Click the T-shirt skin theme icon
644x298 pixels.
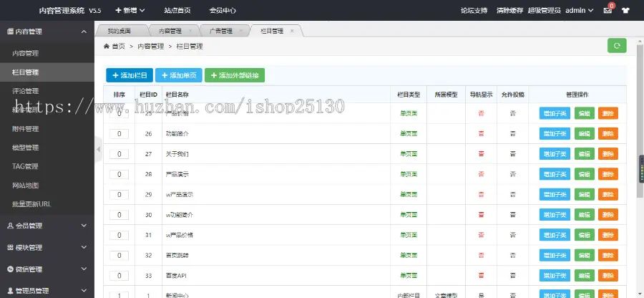pos(625,11)
